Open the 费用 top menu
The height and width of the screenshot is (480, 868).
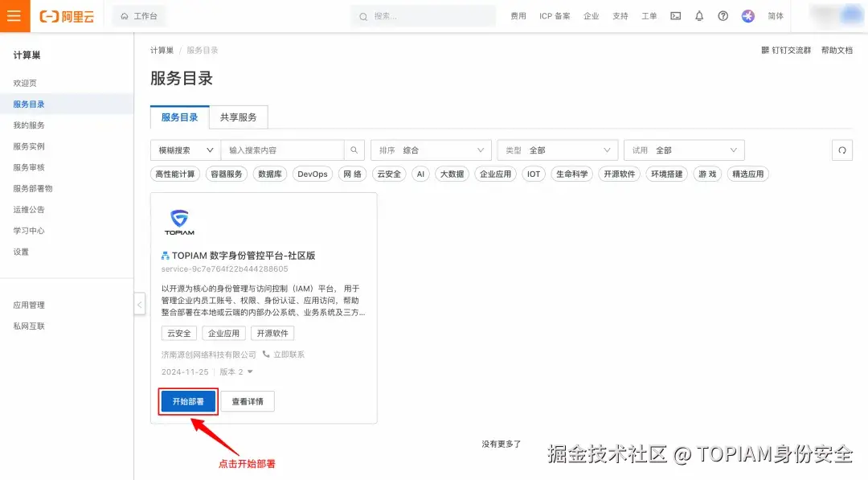coord(518,16)
